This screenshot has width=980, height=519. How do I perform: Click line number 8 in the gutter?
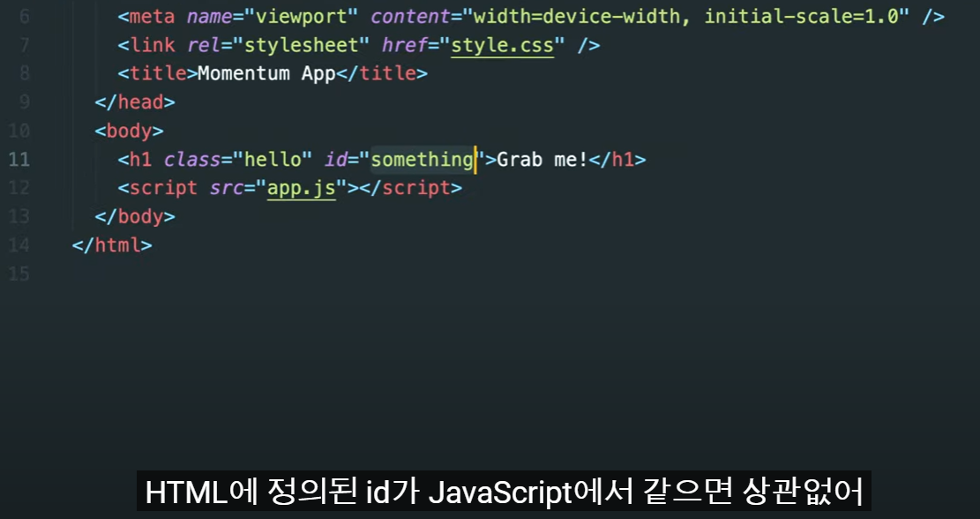[x=25, y=74]
